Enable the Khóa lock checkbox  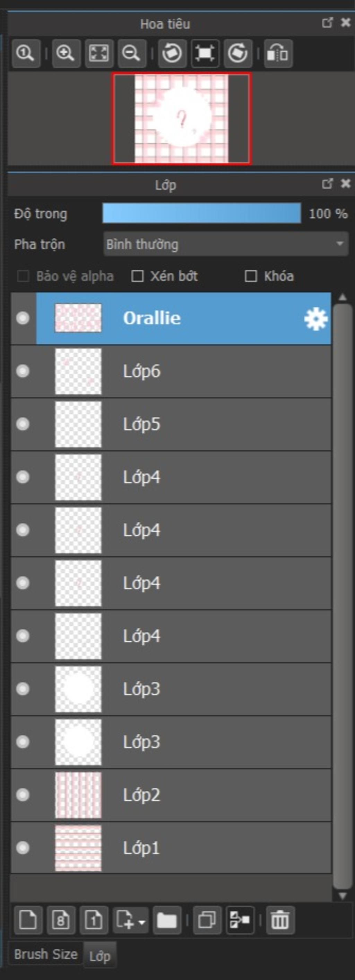tap(251, 276)
